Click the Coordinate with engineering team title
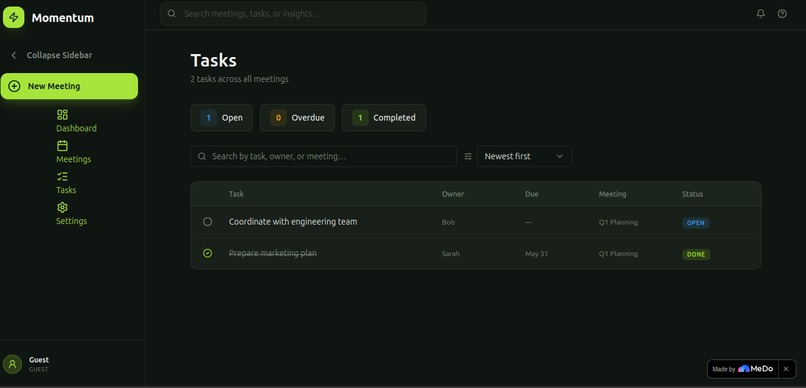This screenshot has height=388, width=806. point(293,222)
